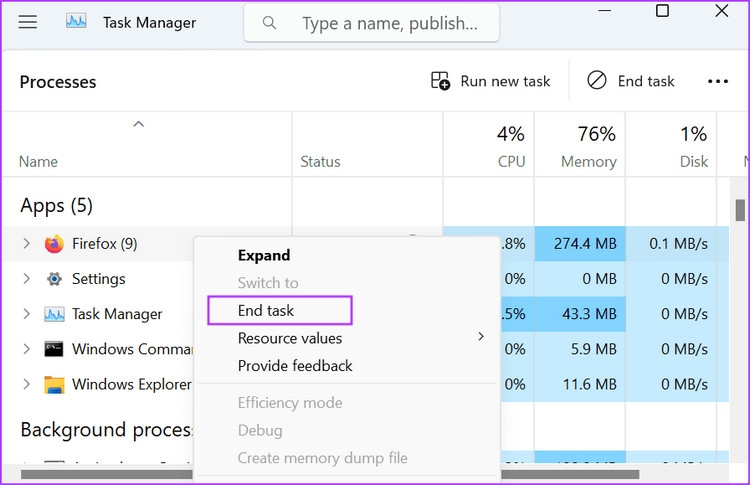Viewport: 750px width, 485px height.
Task: Click the 274.4 MB memory cell
Action: pyautogui.click(x=580, y=244)
